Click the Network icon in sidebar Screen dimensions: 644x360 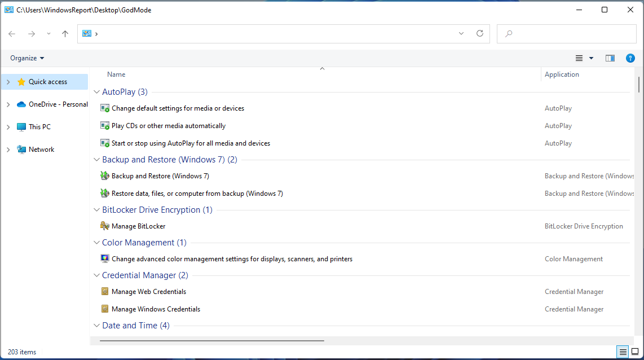coord(21,150)
